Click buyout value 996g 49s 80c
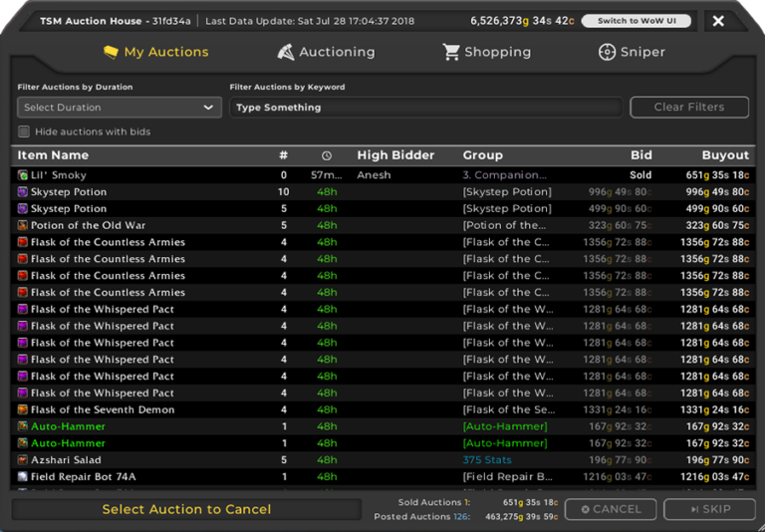The width and height of the screenshot is (765, 532). [x=717, y=192]
